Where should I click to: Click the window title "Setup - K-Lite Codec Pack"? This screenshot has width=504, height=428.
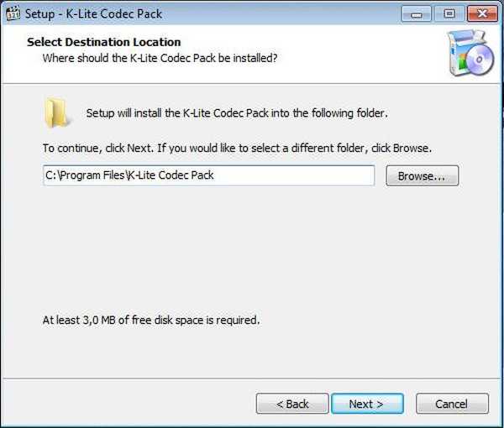(x=93, y=13)
